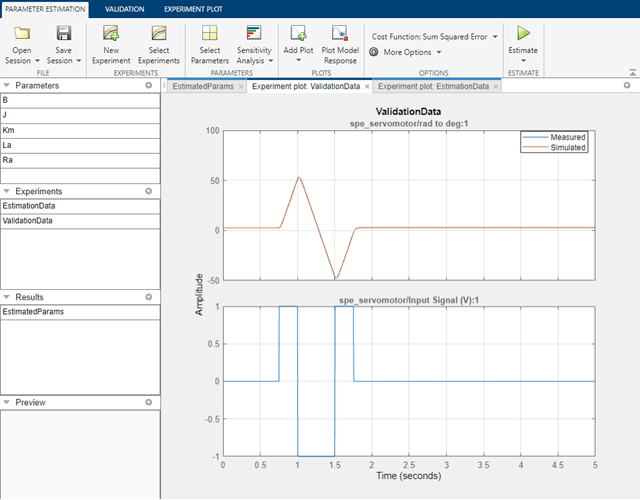Switch to the Validation ribbon tab
Screen dimensions: 640x500
[x=124, y=9]
